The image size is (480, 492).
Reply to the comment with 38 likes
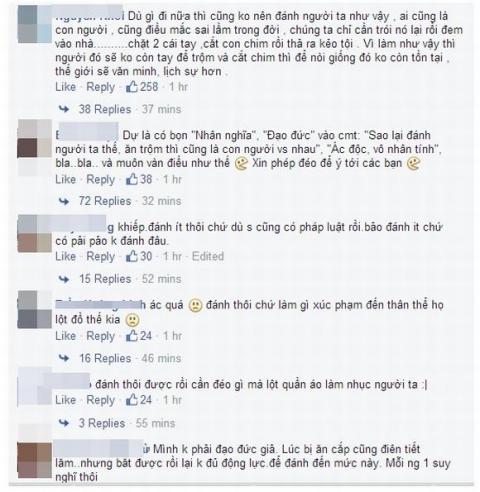[101, 179]
